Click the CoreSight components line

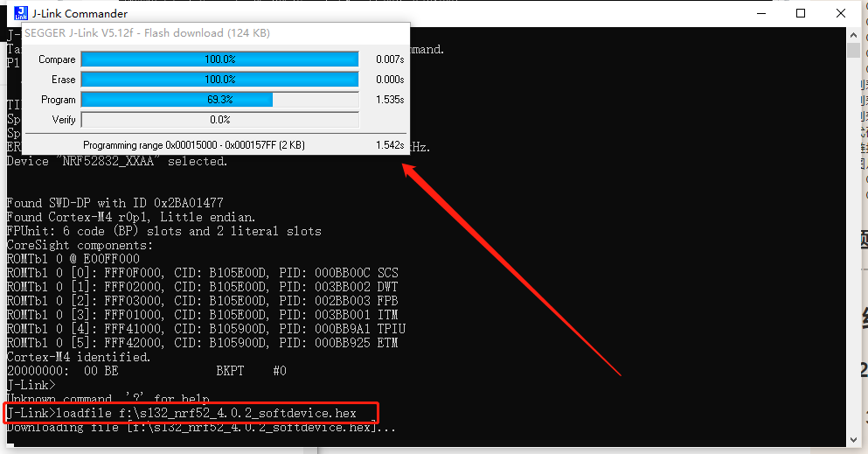[x=80, y=245]
